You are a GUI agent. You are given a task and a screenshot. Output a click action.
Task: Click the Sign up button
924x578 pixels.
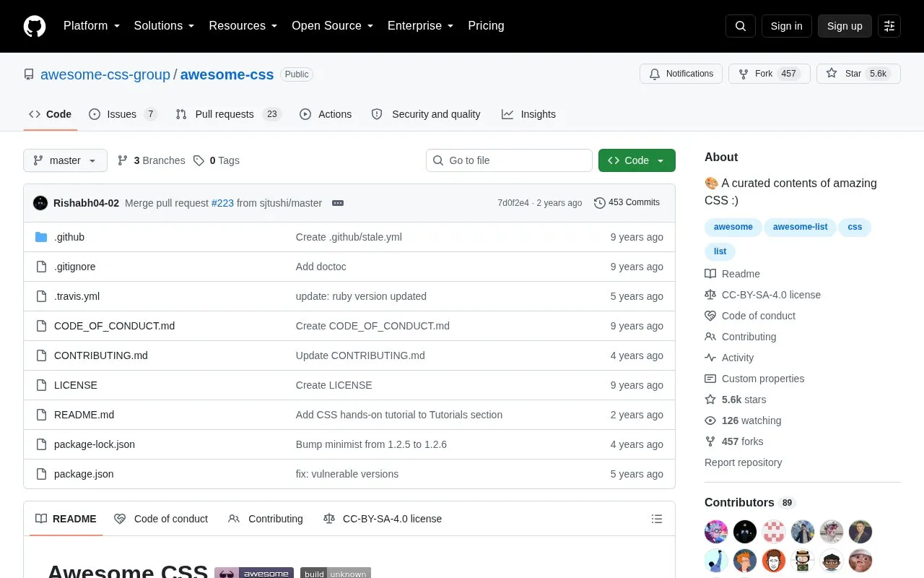(845, 26)
